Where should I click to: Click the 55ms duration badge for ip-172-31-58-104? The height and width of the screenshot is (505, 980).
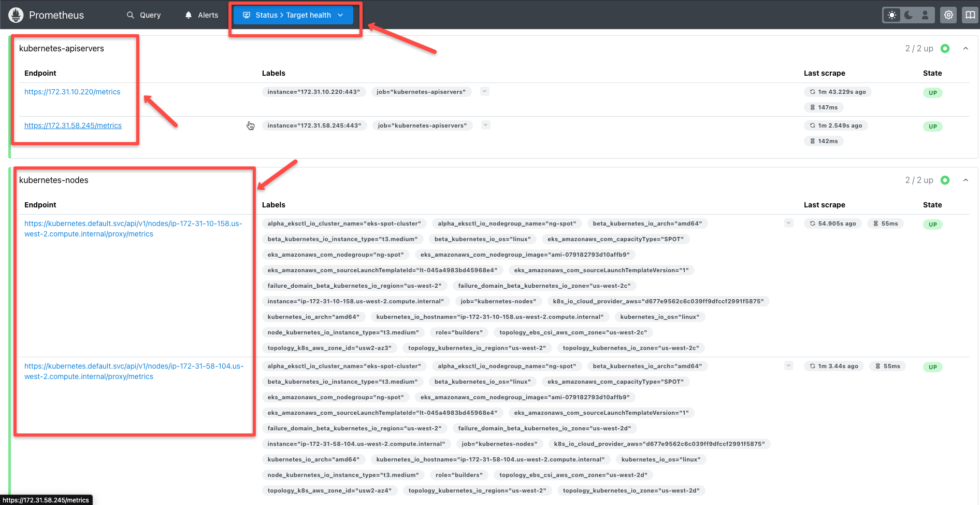(x=888, y=366)
